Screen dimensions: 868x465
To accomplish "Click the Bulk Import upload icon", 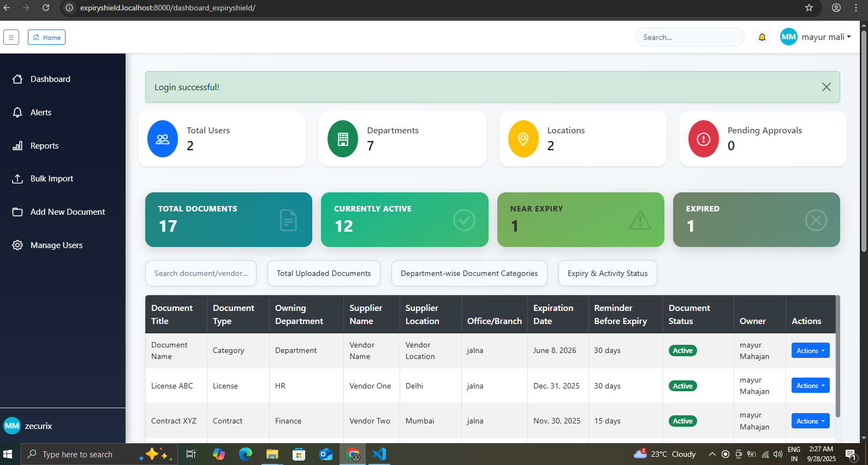I will pos(17,179).
